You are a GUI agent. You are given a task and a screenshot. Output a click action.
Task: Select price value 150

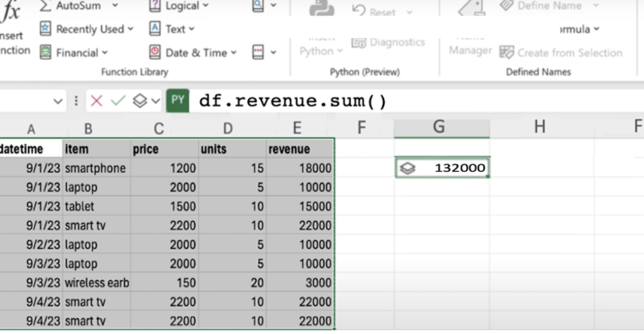click(165, 282)
